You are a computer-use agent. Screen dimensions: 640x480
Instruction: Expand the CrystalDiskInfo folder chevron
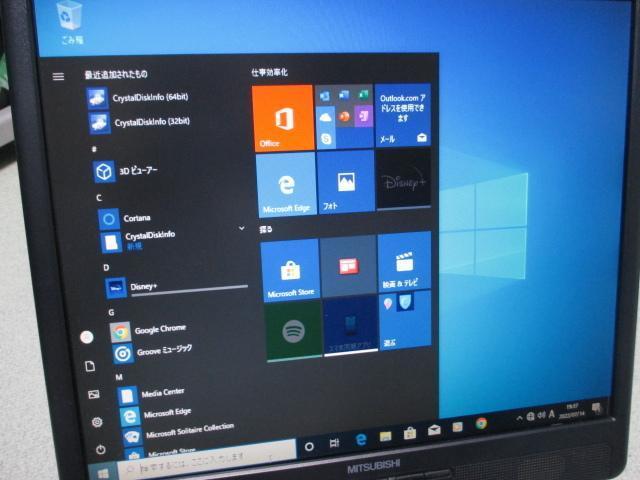pos(242,229)
